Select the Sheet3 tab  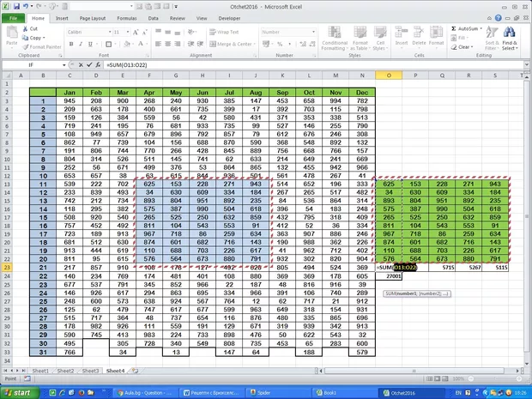pos(90,371)
